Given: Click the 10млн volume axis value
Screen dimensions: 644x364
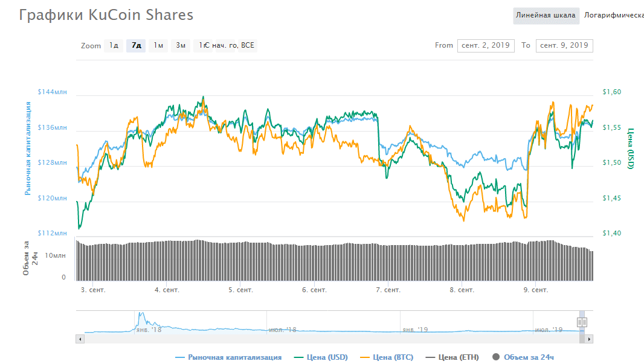Looking at the screenshot, I should point(55,256).
